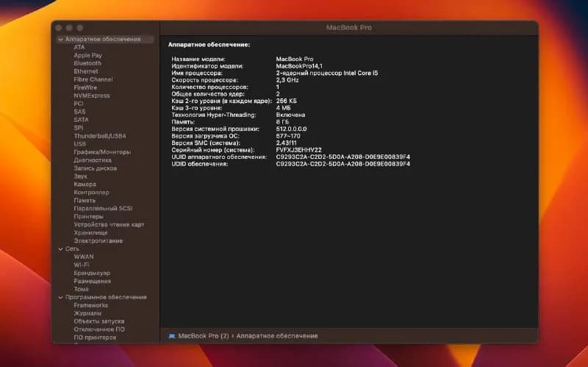The image size is (588, 367).
Task: Open the Принтеры entry
Action: click(88, 216)
